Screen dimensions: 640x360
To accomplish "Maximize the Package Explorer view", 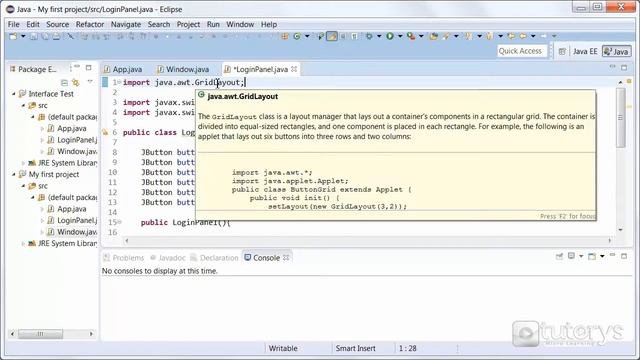I will pos(89,67).
